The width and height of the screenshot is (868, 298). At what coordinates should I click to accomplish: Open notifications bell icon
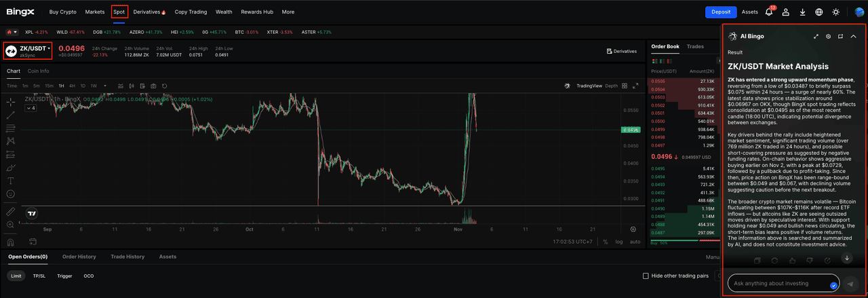pyautogui.click(x=769, y=12)
